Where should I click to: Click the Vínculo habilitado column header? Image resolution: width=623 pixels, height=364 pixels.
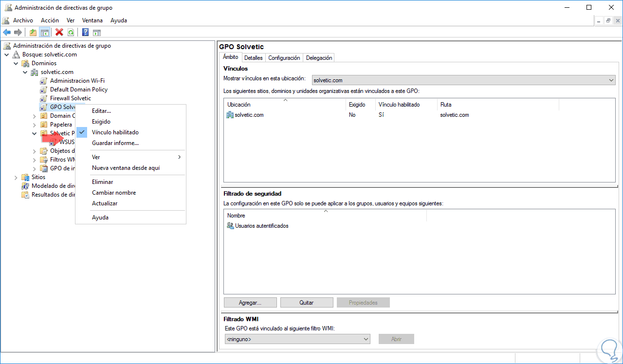point(406,105)
